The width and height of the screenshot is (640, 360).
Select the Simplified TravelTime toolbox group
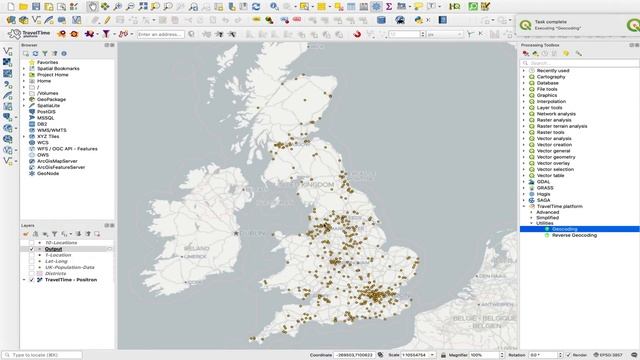tap(547, 218)
